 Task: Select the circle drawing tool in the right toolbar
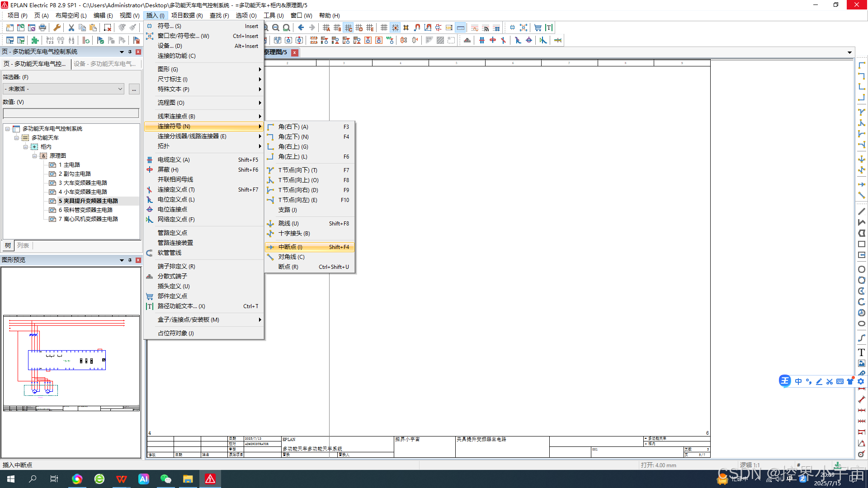coord(862,269)
